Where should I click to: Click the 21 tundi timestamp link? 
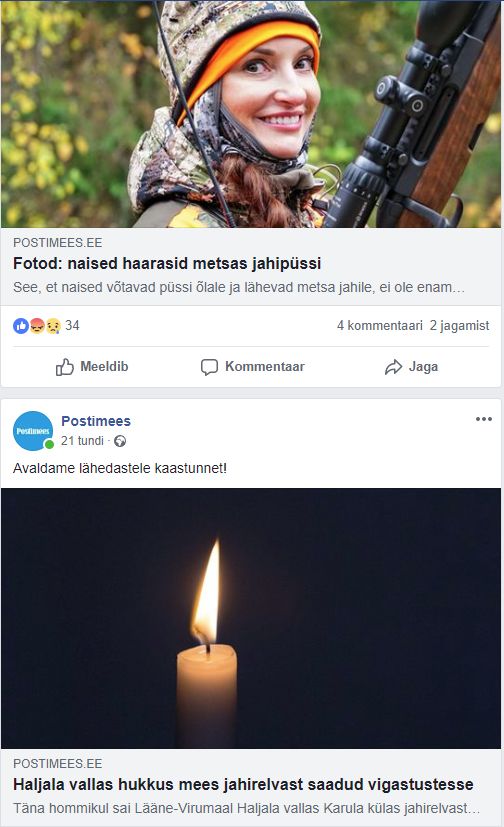pos(82,441)
